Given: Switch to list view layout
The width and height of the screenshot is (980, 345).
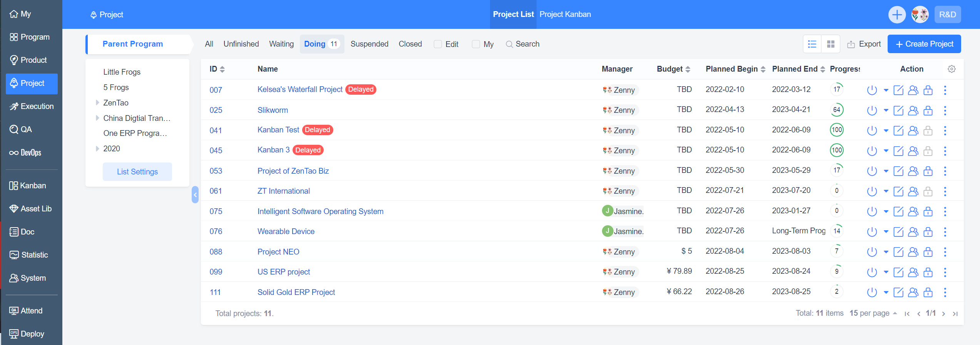Looking at the screenshot, I should coord(812,44).
